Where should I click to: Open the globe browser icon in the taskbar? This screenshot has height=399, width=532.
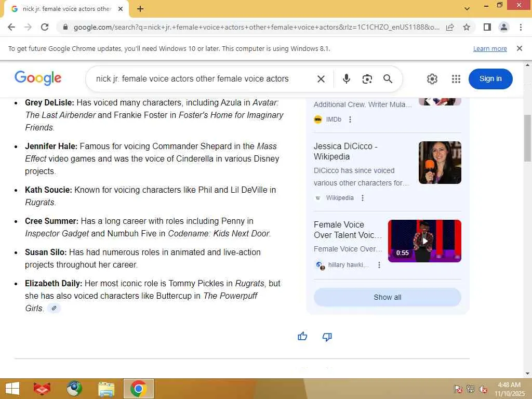(74, 389)
